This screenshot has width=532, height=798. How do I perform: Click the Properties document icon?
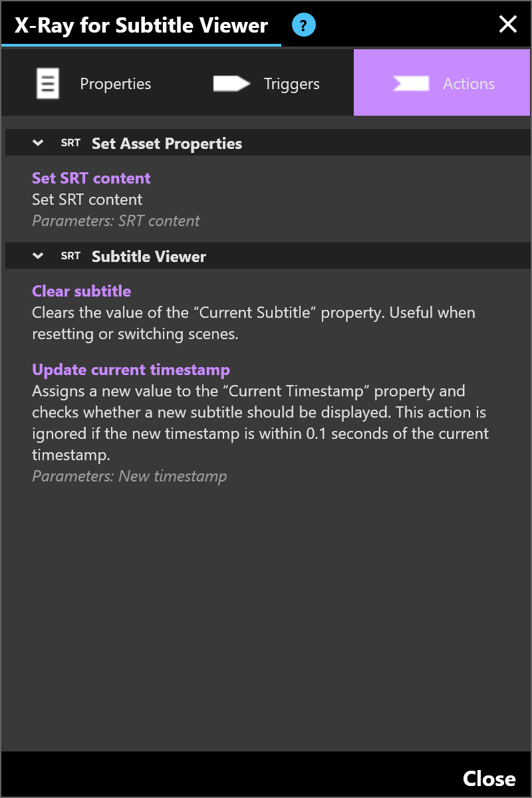coord(48,84)
